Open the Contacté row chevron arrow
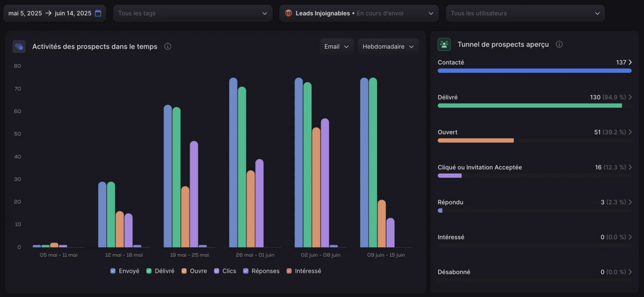644x297 pixels. (630, 62)
